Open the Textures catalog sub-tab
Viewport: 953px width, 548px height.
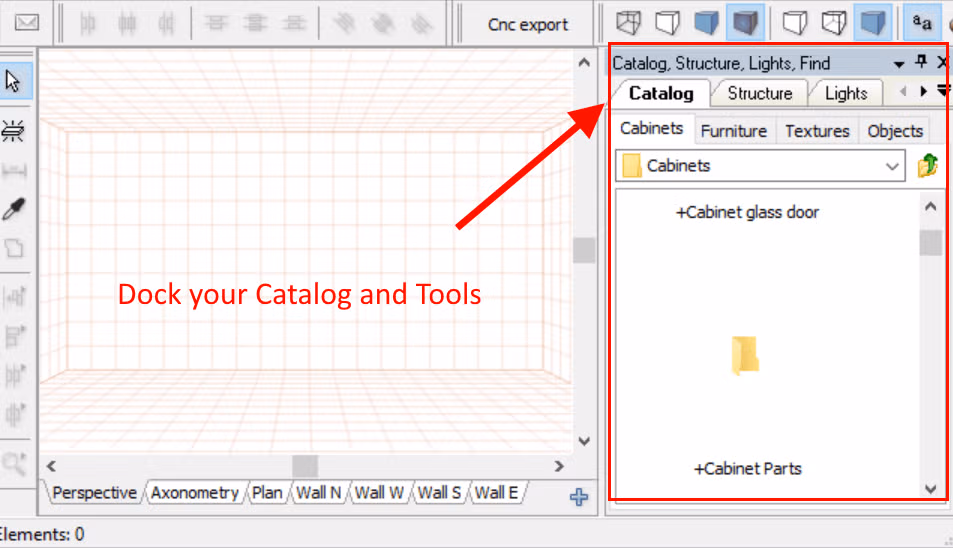point(817,131)
